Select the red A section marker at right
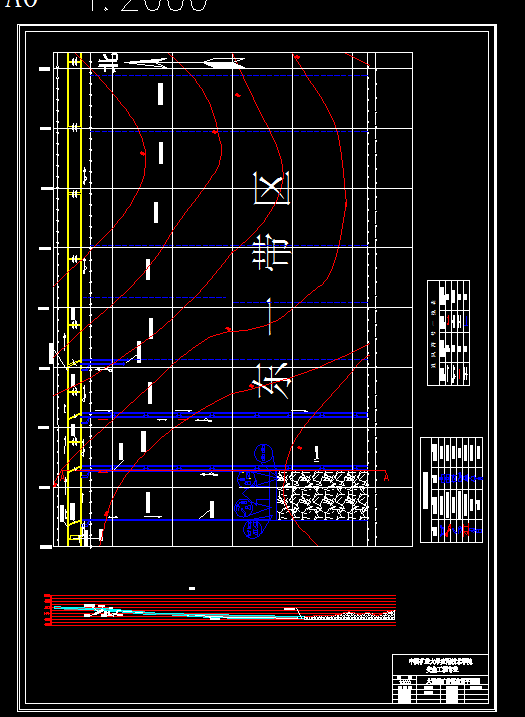The image size is (525, 717). [386, 478]
